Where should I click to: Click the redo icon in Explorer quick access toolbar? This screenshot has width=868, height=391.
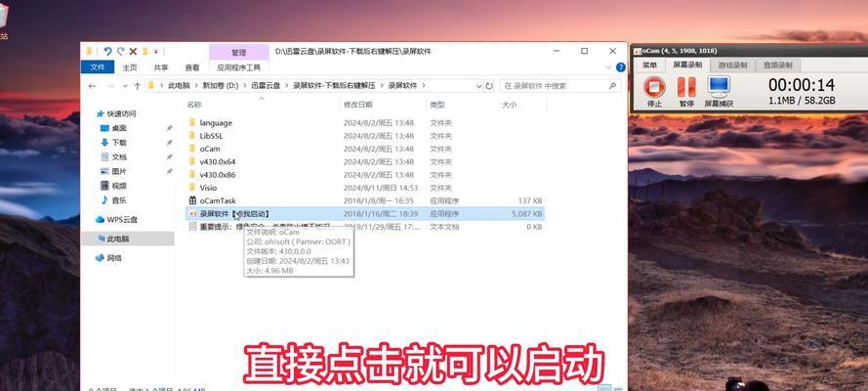tap(121, 52)
